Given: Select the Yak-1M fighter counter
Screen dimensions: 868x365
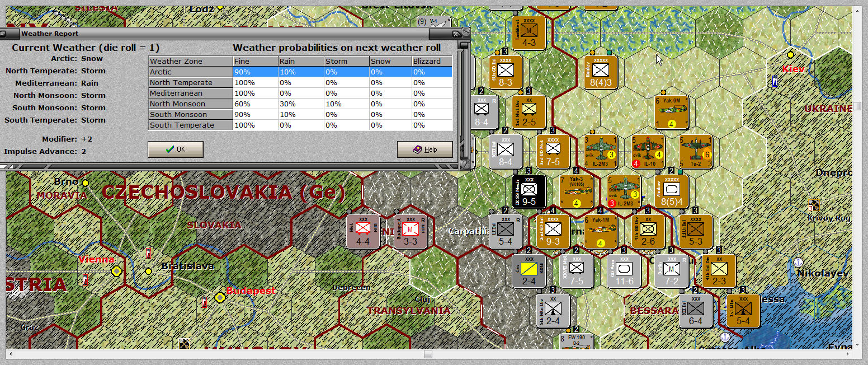Looking at the screenshot, I should pos(601,231).
